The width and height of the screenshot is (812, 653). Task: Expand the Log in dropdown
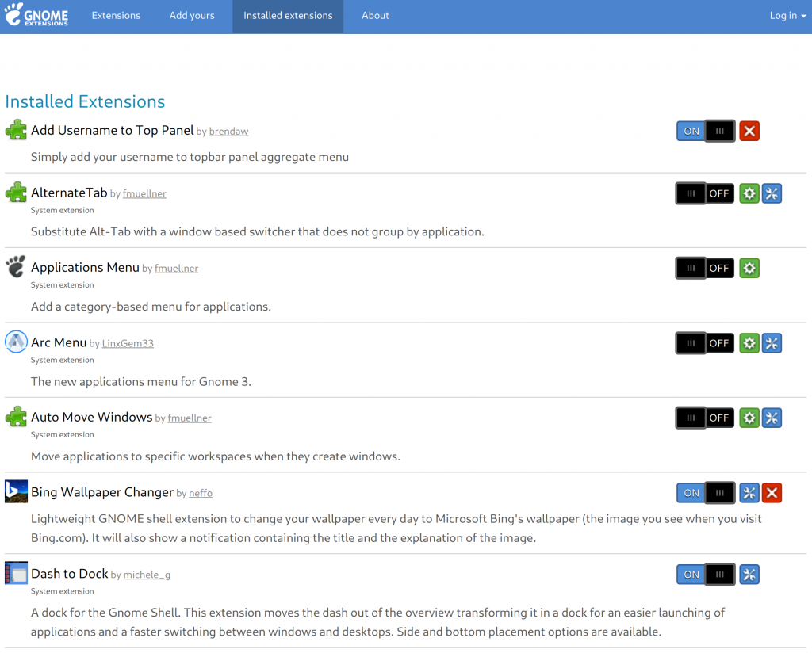[787, 16]
